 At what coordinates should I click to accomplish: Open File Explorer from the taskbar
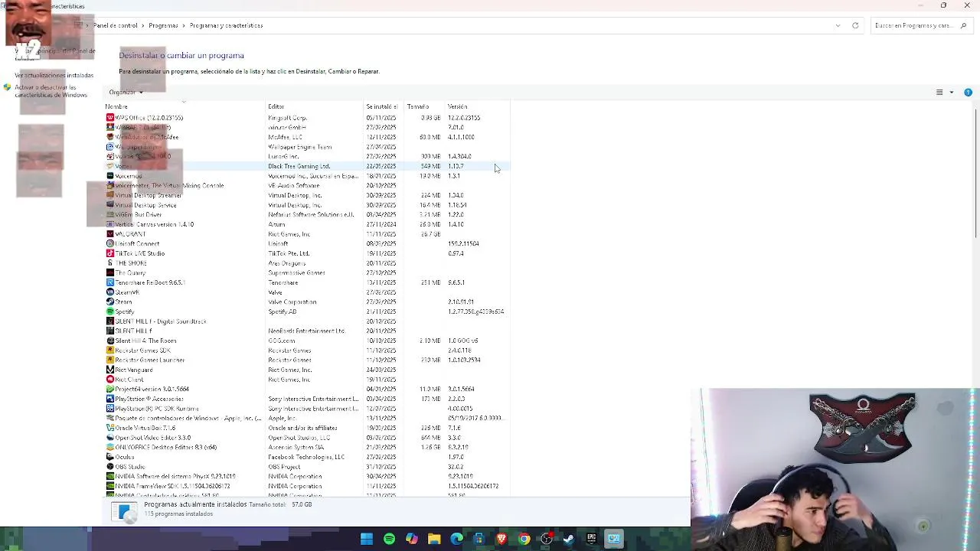[x=434, y=539]
